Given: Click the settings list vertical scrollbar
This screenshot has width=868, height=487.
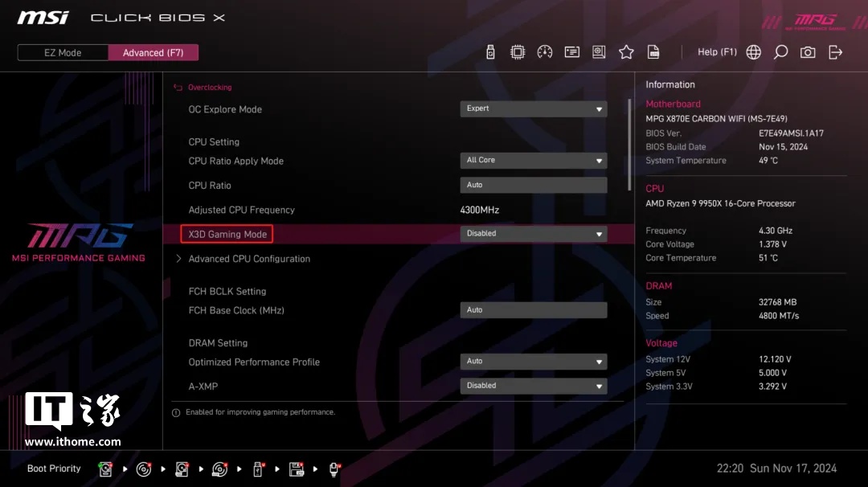Looking at the screenshot, I should pyautogui.click(x=629, y=145).
